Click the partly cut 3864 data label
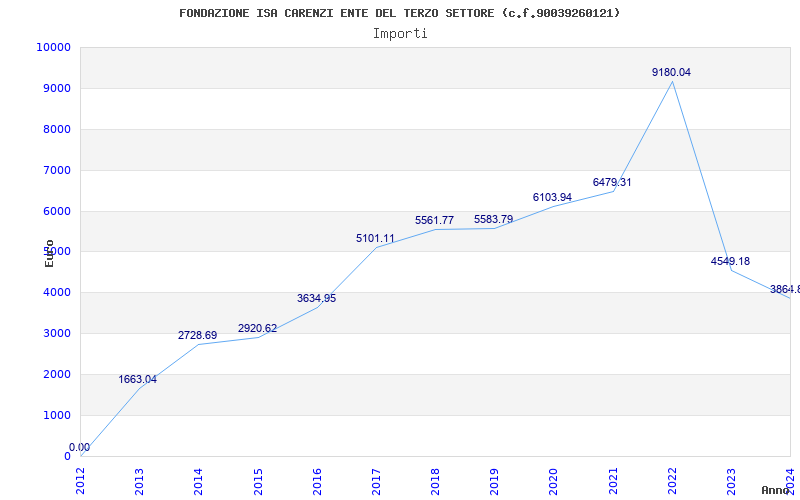 point(785,290)
